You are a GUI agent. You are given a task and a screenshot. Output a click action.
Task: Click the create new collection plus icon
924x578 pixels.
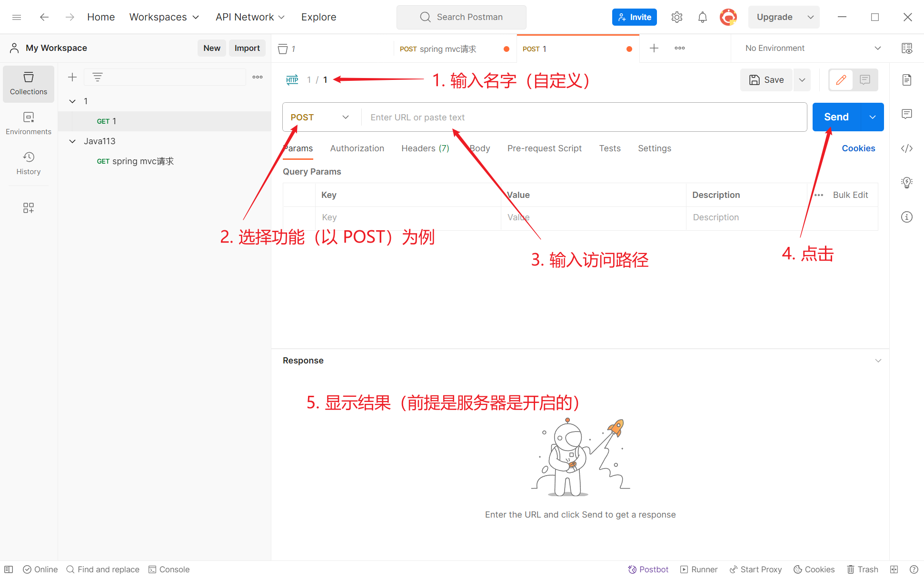pyautogui.click(x=72, y=77)
